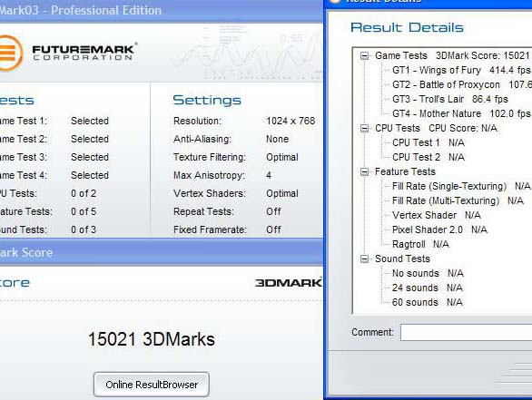The width and height of the screenshot is (532, 400).
Task: Click the Game Test 1 Selected value
Action: (90, 121)
